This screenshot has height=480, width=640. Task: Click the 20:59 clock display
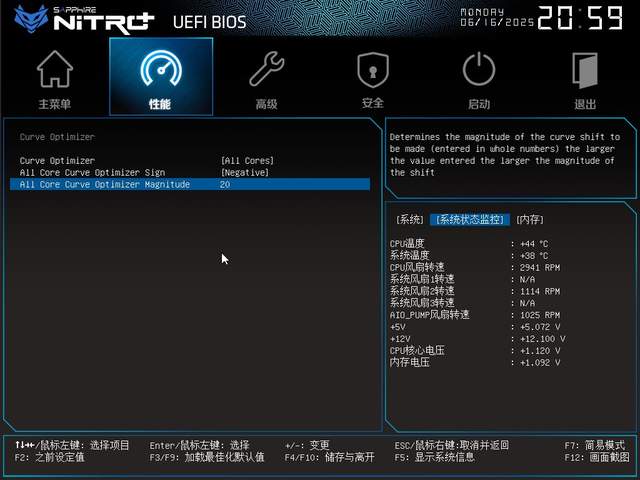[580, 18]
